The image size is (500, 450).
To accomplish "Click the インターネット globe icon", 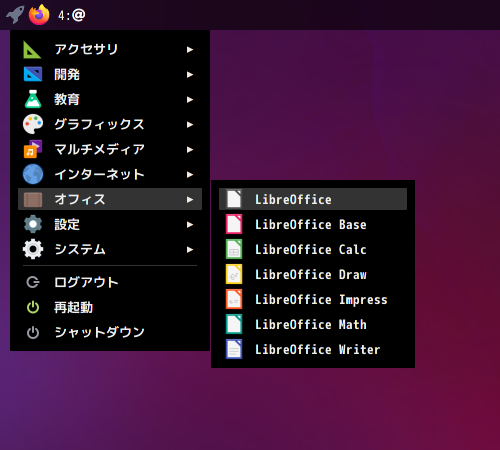I will [33, 174].
